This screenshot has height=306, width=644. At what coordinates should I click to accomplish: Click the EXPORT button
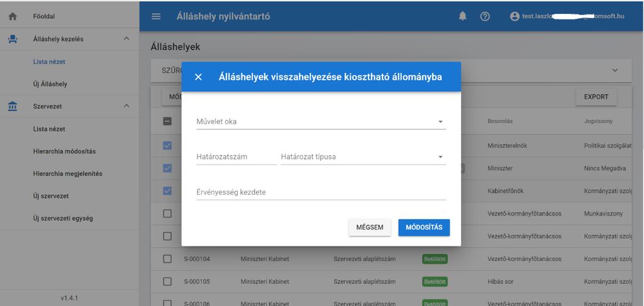[x=596, y=97]
